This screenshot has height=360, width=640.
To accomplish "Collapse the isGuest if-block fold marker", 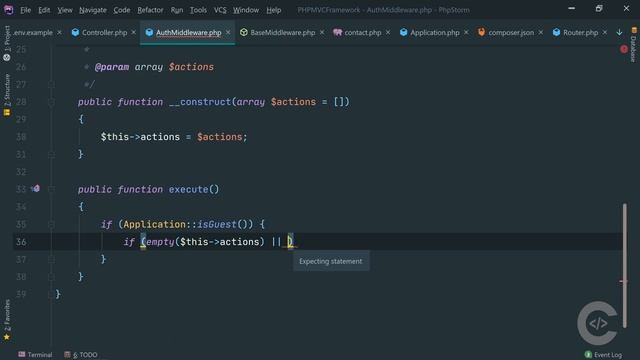I will tap(51, 224).
